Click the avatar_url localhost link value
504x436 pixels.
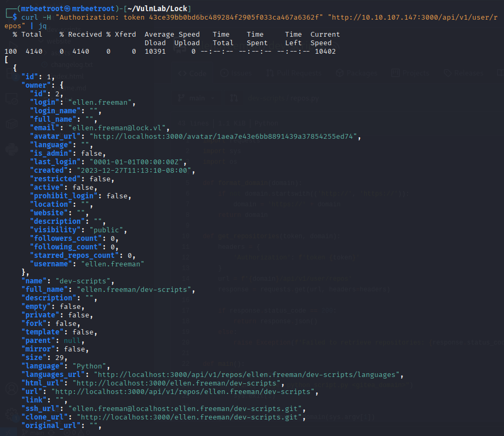pos(223,136)
